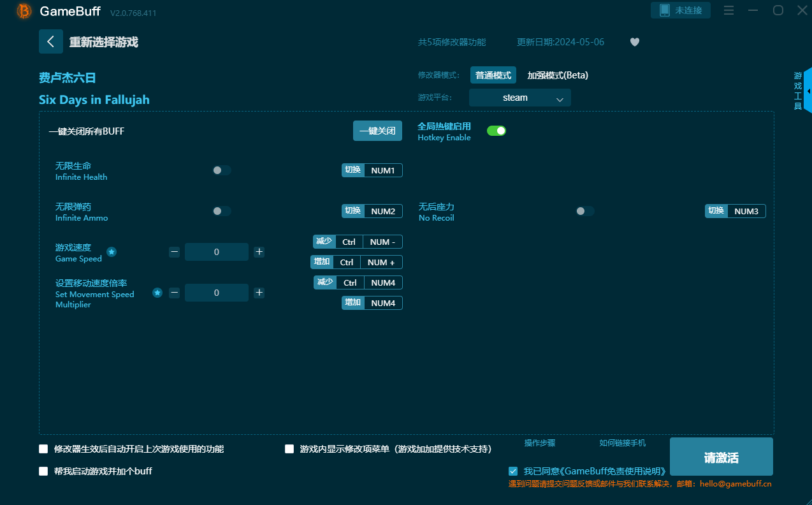The image size is (812, 505).
Task: Decrease Movement Speed Multiplier with minus button
Action: coord(174,293)
